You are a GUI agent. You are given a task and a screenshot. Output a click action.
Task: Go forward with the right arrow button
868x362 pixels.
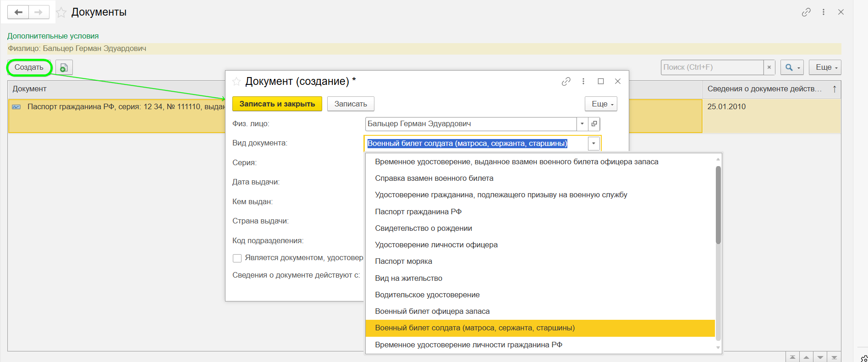(x=38, y=12)
